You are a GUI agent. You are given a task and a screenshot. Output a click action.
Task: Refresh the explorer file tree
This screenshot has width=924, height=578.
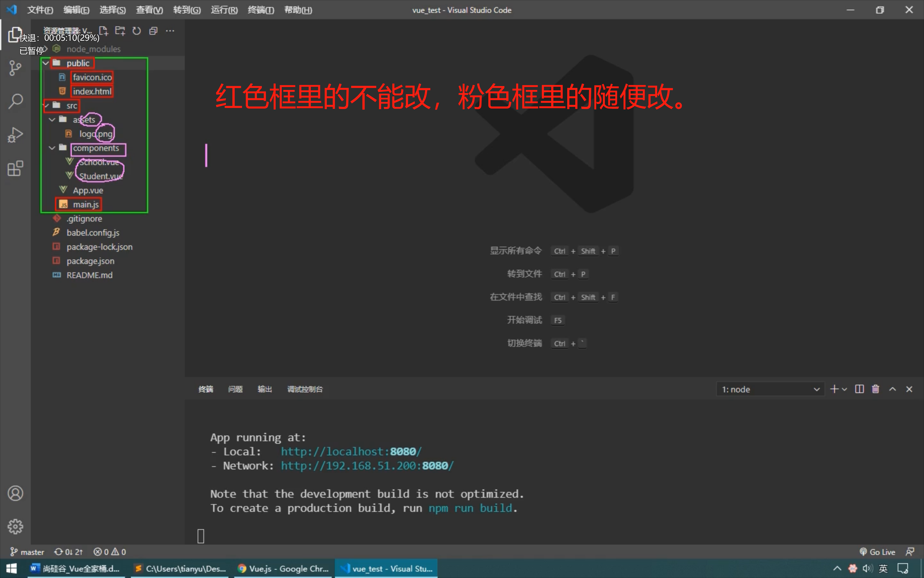pos(137,31)
